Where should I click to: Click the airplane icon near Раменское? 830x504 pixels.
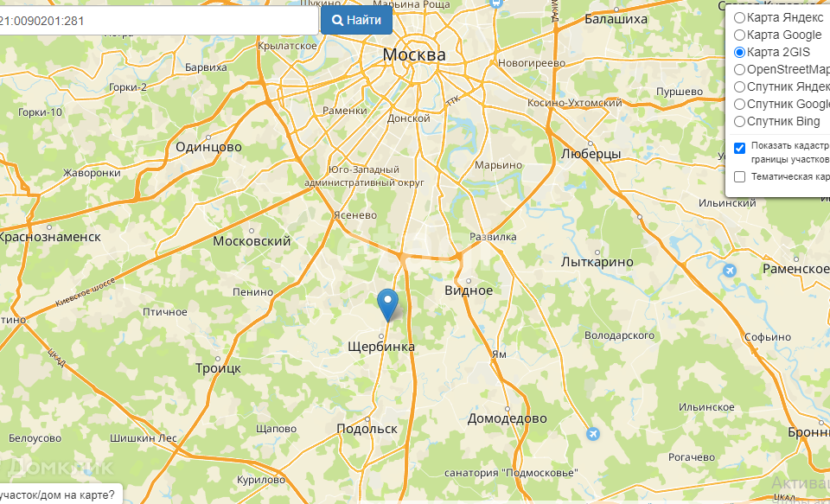click(x=730, y=271)
